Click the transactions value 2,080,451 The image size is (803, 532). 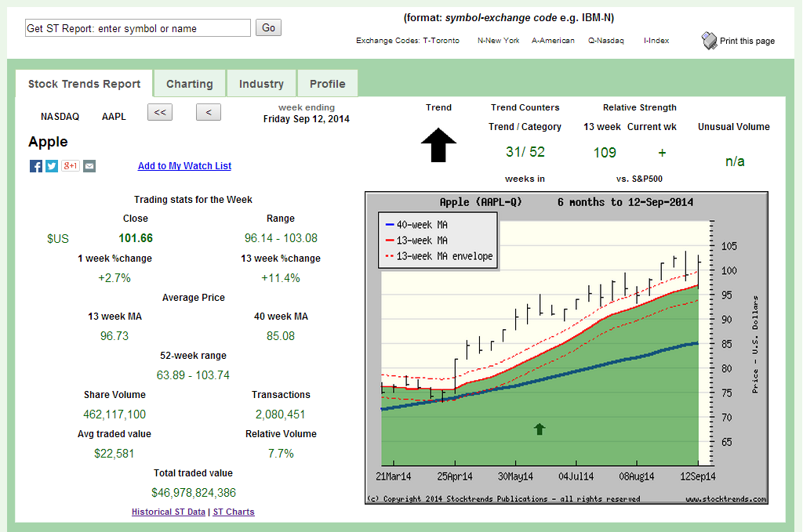coord(281,414)
